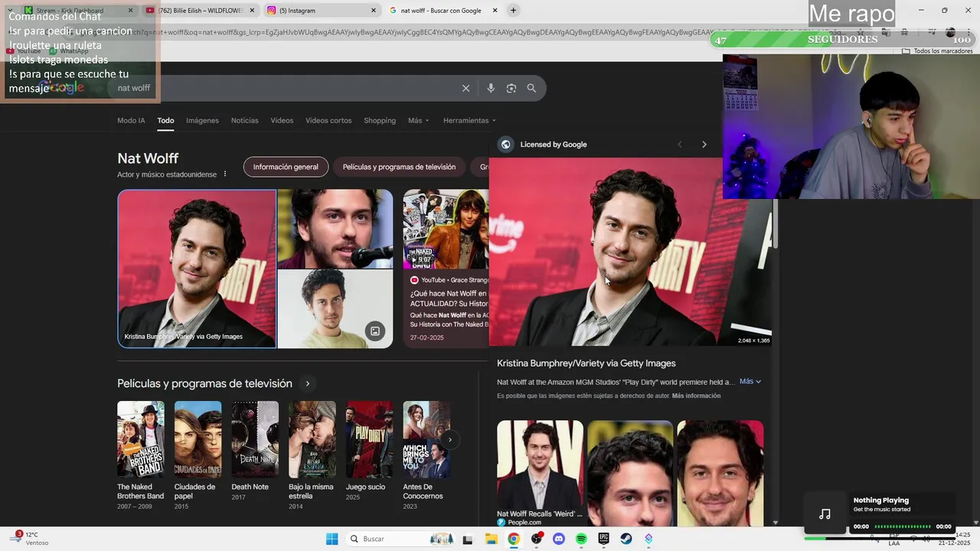Click the music note icon in the player widget
Image resolution: width=980 pixels, height=551 pixels.
tap(825, 514)
